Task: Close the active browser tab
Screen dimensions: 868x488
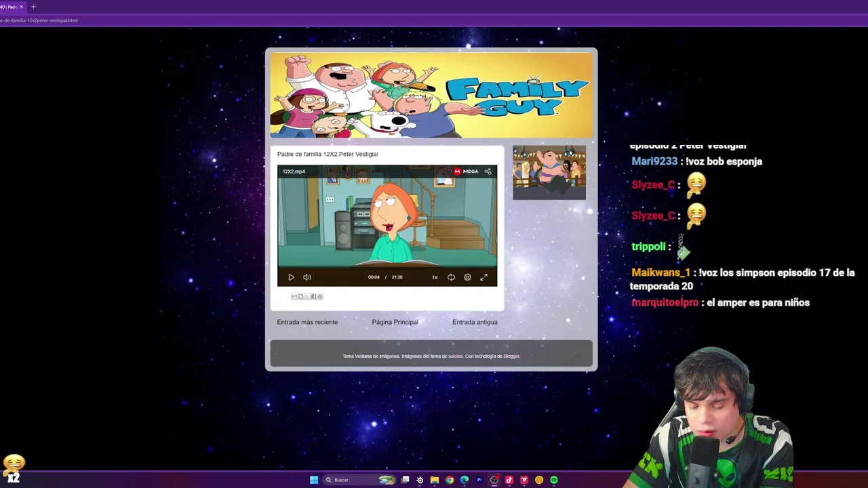Action: pos(21,7)
